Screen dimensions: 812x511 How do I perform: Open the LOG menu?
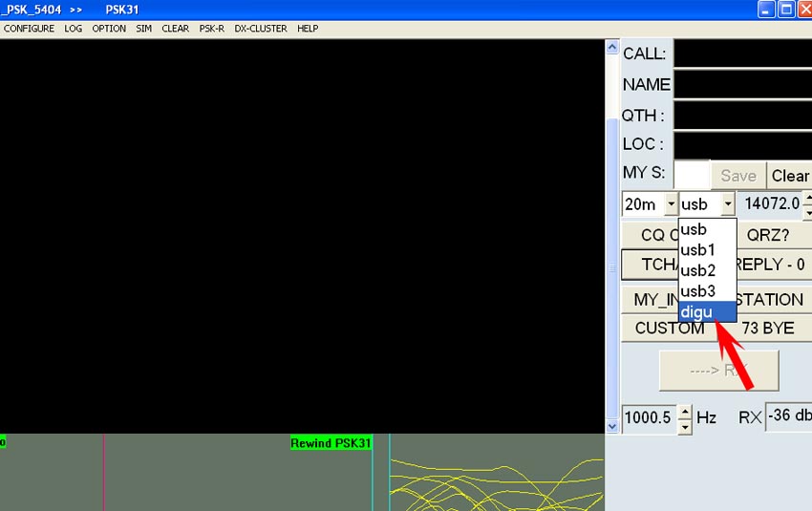coord(73,29)
